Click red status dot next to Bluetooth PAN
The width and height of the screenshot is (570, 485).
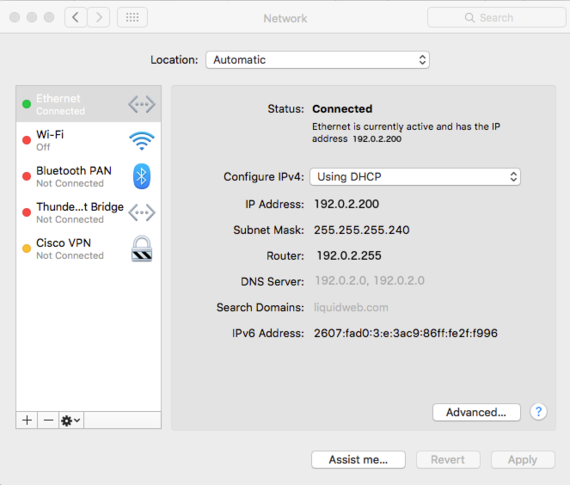[x=27, y=176]
